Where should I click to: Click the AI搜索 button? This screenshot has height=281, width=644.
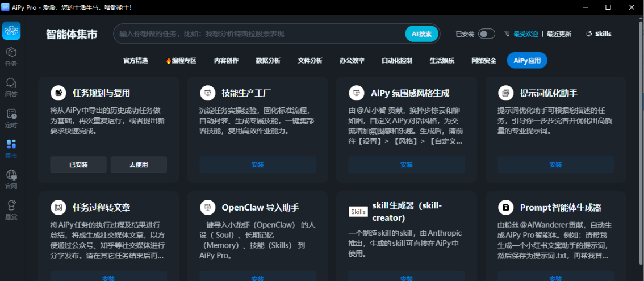pos(421,33)
